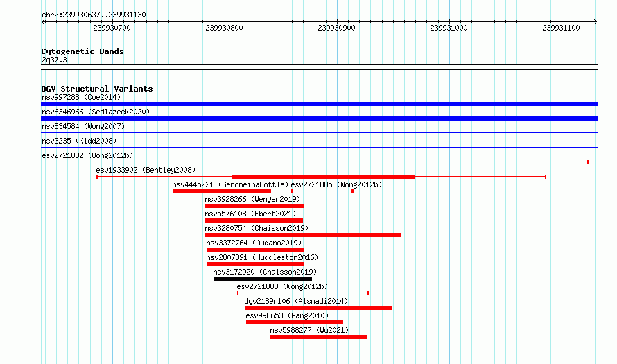Click the Cytogenetic Bands track heading
Image resolution: width=617 pixels, height=364 pixels.
click(x=82, y=51)
